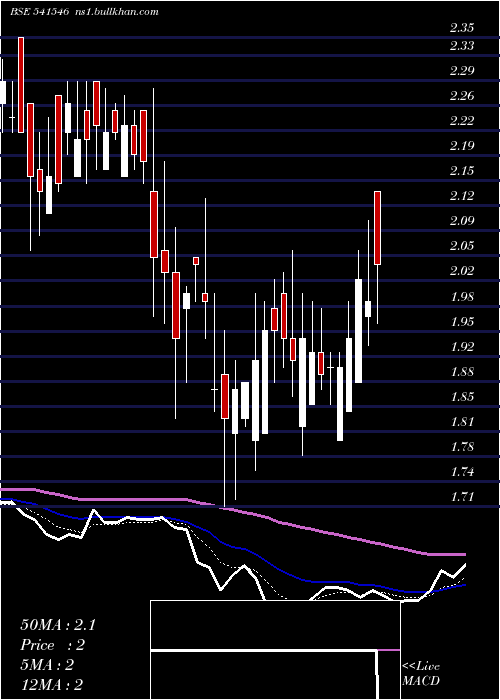Click the 'BSE 541546' ticker label
Viewport: 500px width, 700px height.
[x=39, y=12]
